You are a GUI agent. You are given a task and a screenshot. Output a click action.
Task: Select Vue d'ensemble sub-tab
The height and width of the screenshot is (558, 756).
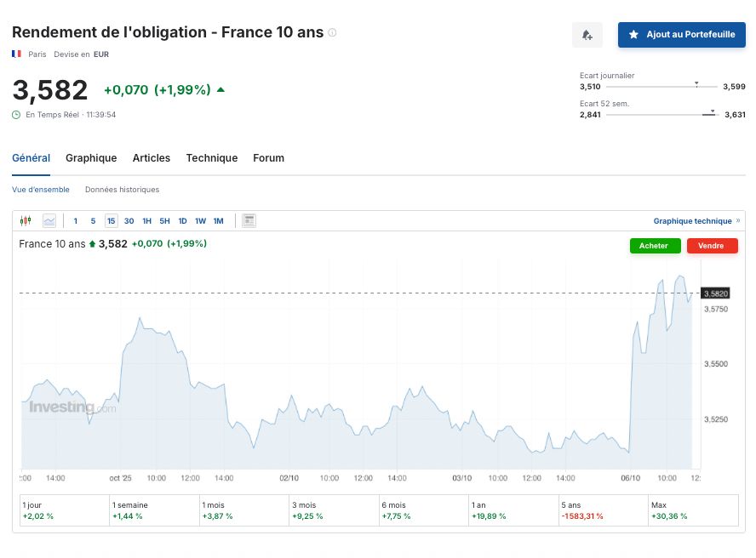tap(41, 190)
